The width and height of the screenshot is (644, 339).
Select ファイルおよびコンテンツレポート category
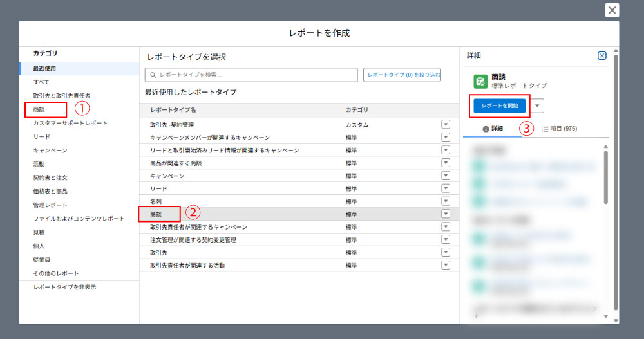pyautogui.click(x=79, y=219)
